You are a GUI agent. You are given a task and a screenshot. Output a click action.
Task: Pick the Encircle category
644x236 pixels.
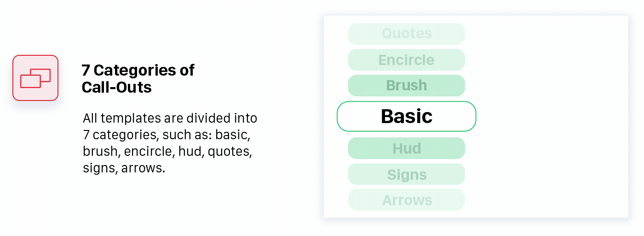tap(407, 60)
